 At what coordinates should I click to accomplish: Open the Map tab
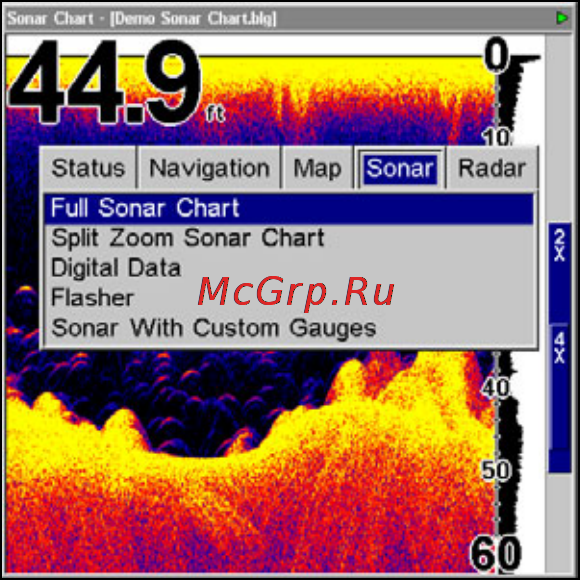317,168
